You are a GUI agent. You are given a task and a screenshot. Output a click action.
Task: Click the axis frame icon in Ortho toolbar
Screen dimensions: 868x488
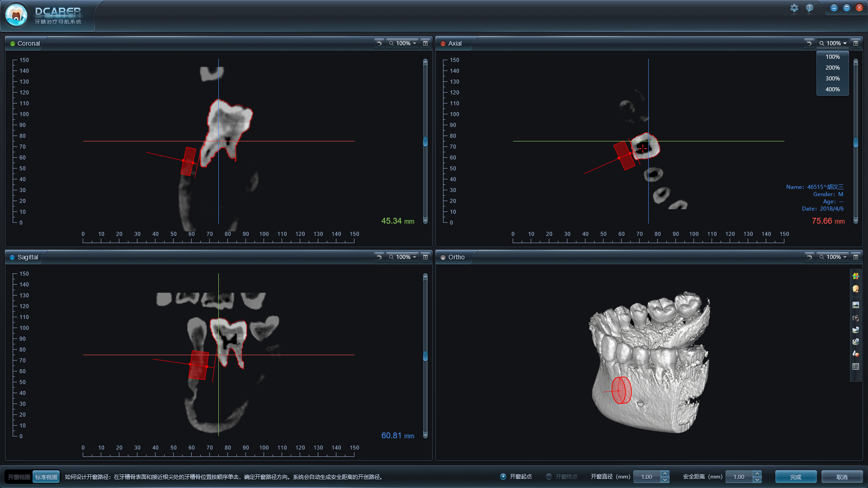(x=855, y=366)
